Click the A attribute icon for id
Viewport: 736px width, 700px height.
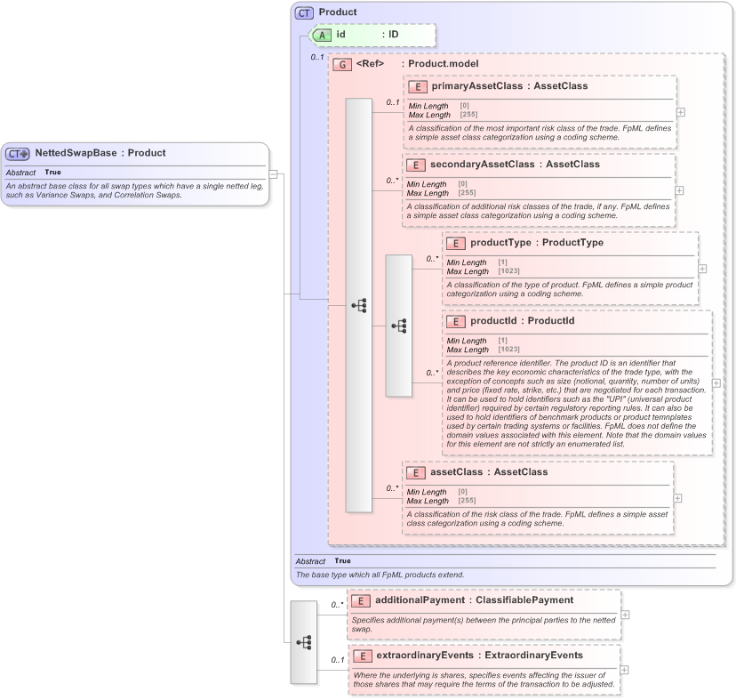tap(322, 36)
